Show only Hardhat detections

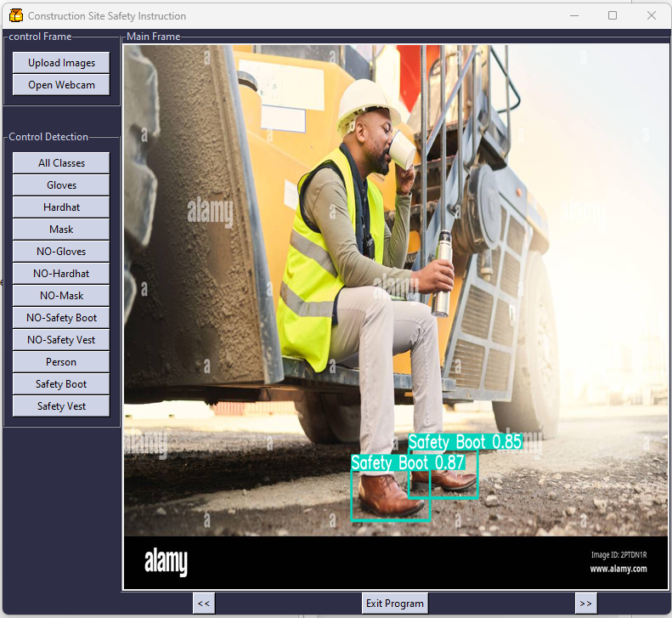tap(61, 207)
